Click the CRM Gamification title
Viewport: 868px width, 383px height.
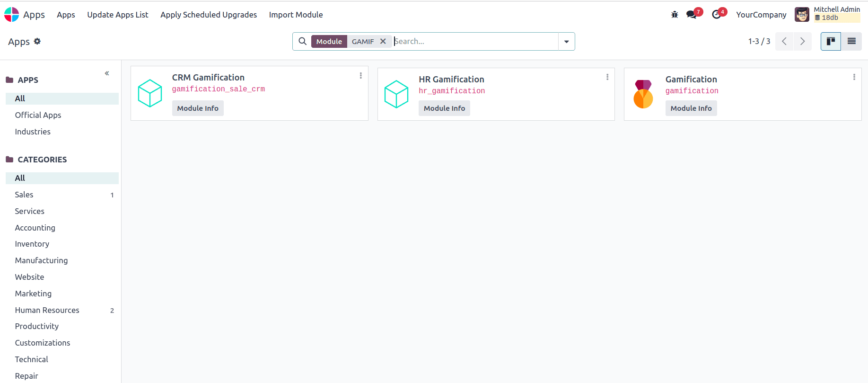point(208,77)
